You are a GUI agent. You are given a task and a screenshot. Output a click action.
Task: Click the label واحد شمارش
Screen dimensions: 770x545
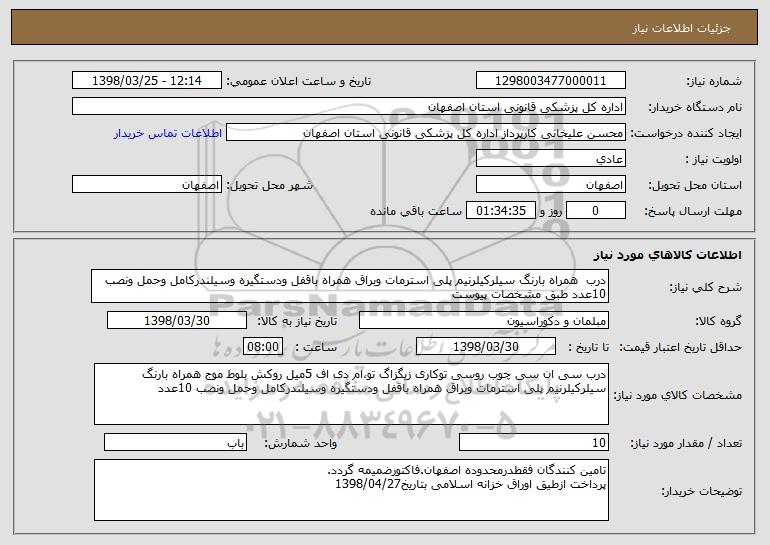tap(301, 443)
